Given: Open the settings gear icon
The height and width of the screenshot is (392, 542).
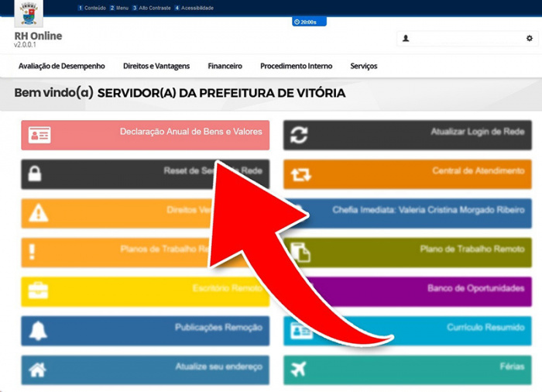Looking at the screenshot, I should tap(529, 39).
